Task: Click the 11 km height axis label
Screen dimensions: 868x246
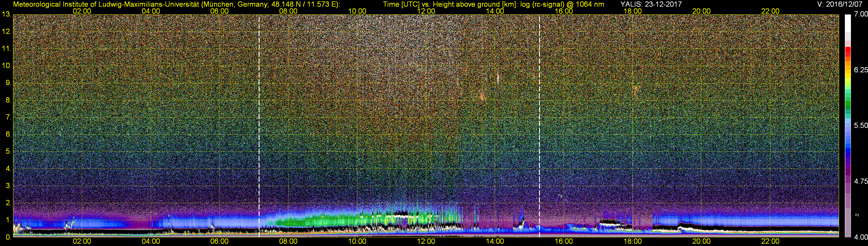Action: pyautogui.click(x=6, y=49)
